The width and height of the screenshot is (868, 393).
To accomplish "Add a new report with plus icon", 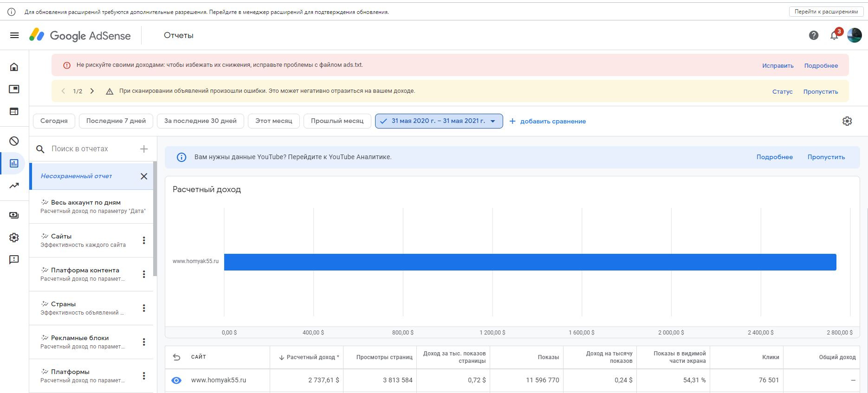I will click(144, 149).
